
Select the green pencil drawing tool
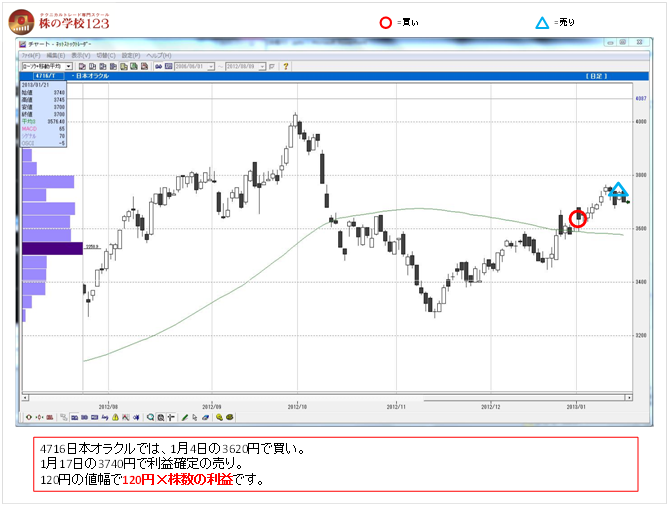click(185, 417)
